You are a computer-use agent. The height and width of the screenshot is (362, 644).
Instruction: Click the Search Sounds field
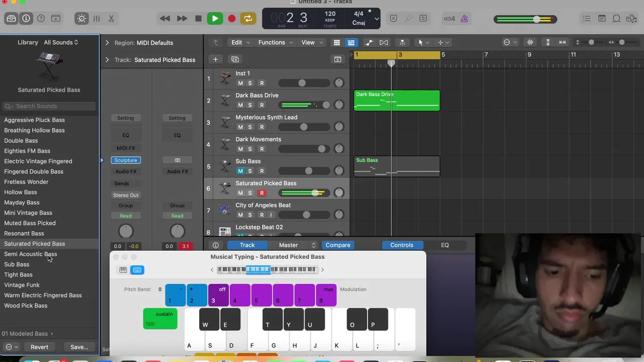(49, 106)
